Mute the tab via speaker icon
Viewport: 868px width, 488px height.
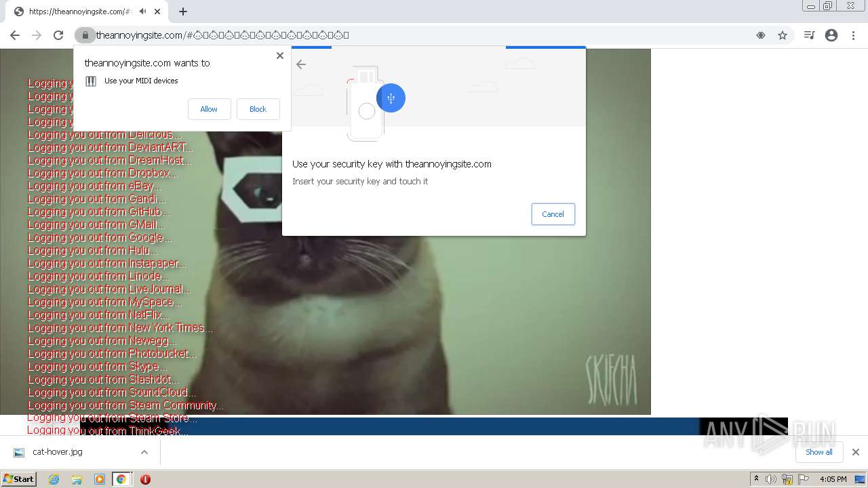(143, 12)
